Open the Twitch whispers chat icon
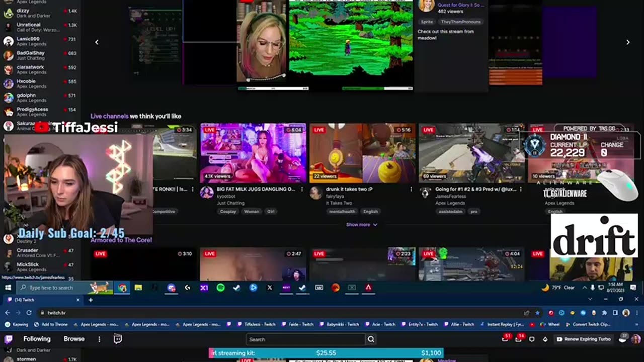 (532, 339)
